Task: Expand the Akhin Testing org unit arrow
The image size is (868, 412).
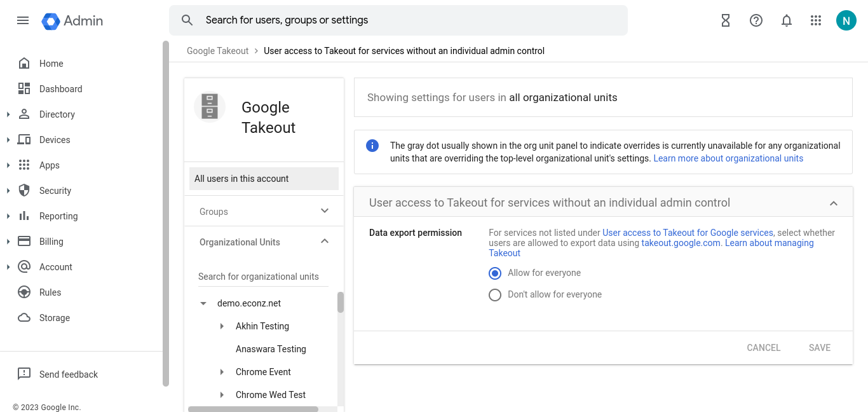Action: coord(222,326)
